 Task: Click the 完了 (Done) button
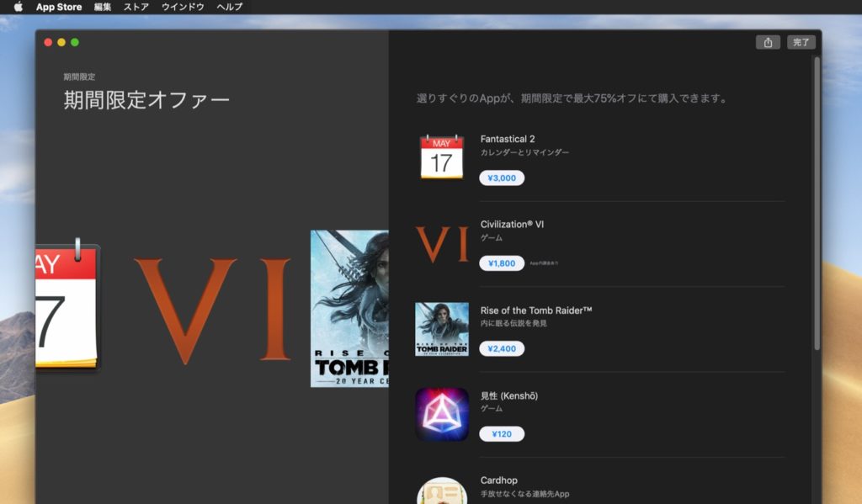pyautogui.click(x=801, y=41)
